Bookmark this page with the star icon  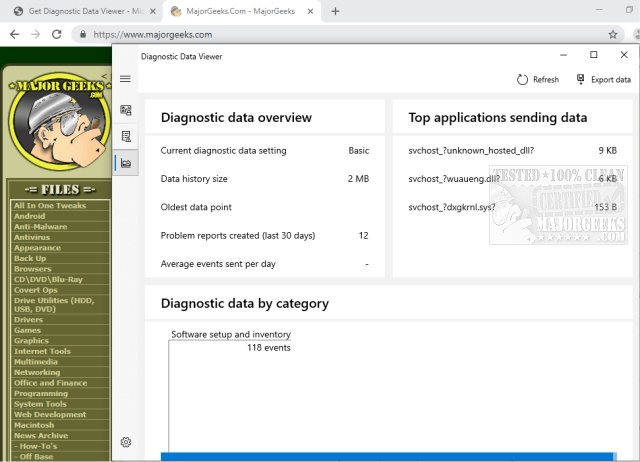613,33
